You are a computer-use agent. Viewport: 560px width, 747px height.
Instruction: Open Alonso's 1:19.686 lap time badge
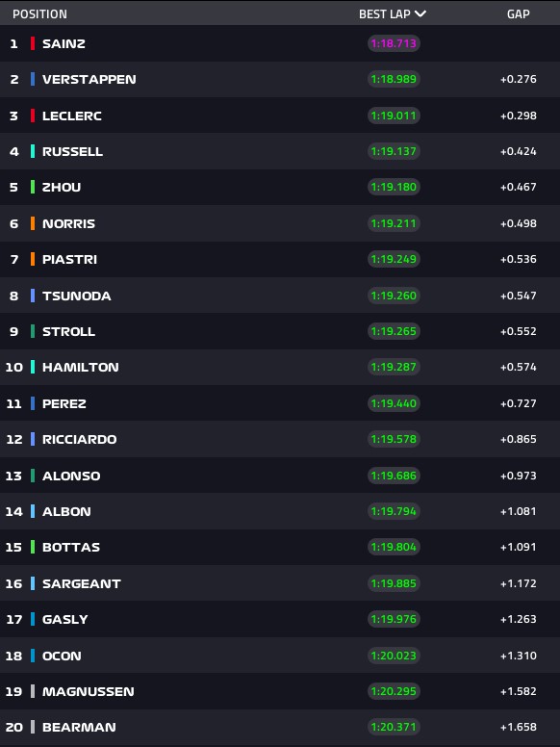(x=394, y=476)
